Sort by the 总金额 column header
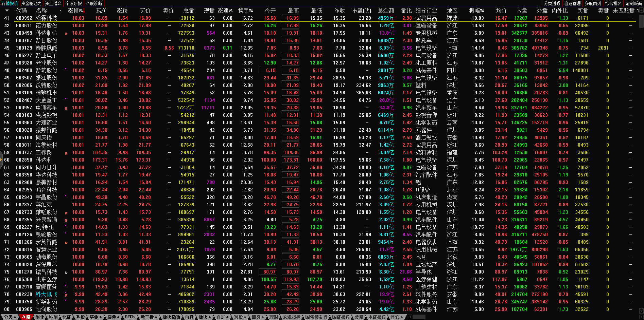 (386, 11)
